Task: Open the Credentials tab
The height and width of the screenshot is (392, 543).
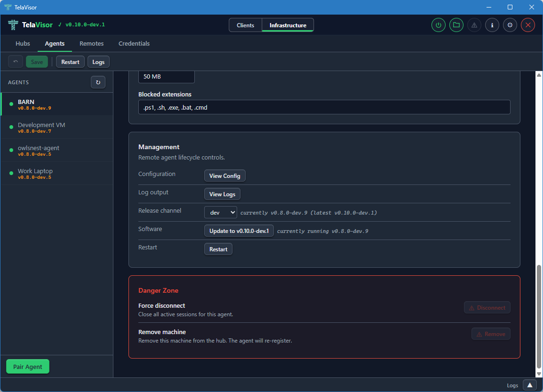Action: click(x=134, y=43)
